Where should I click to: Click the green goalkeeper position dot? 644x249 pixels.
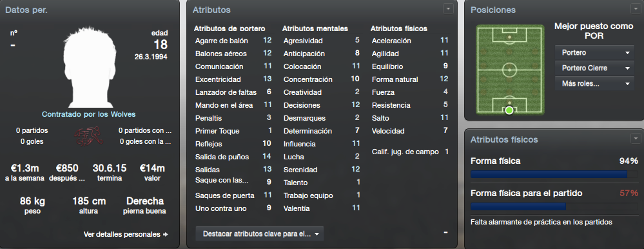tap(509, 110)
